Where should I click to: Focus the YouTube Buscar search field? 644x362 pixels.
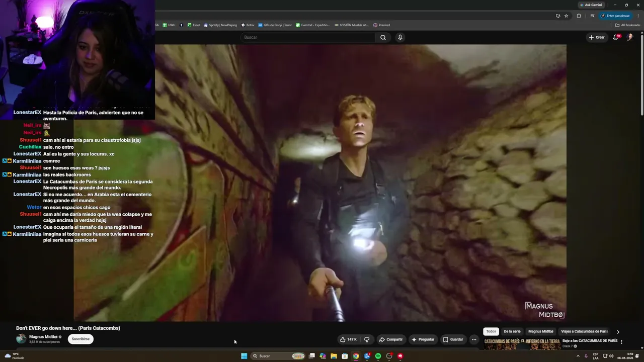[308, 37]
